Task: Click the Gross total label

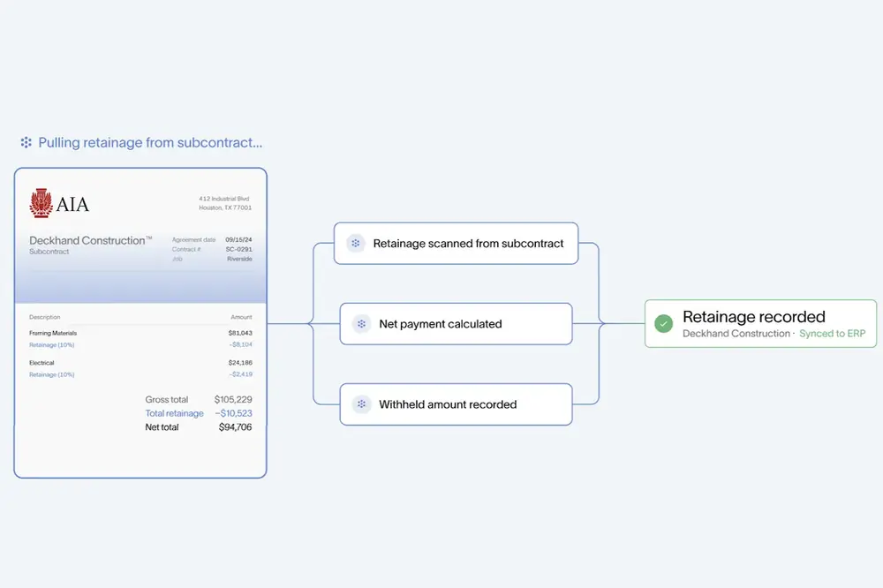Action: point(167,399)
